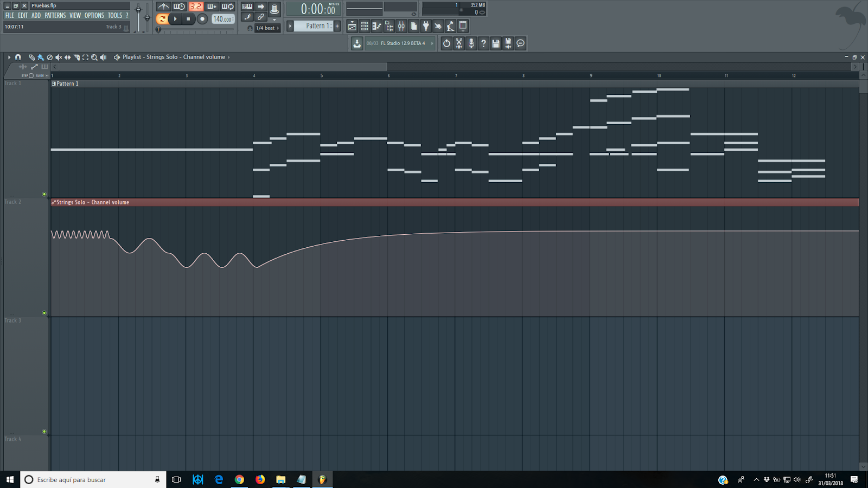Open the help question mark icon

[x=483, y=43]
